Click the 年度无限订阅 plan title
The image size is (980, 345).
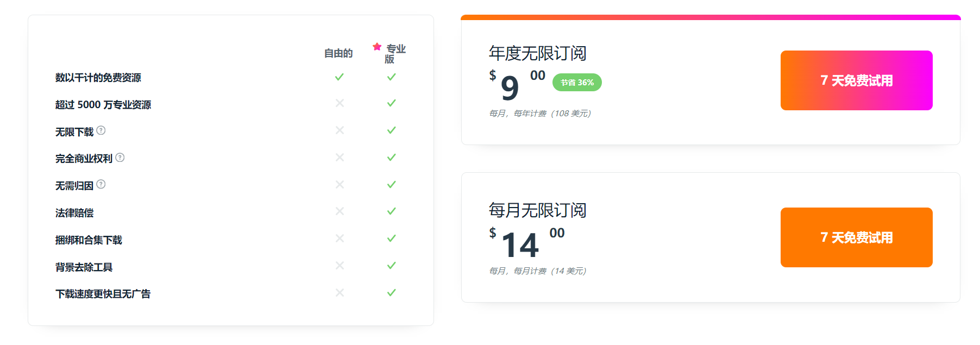[x=537, y=53]
